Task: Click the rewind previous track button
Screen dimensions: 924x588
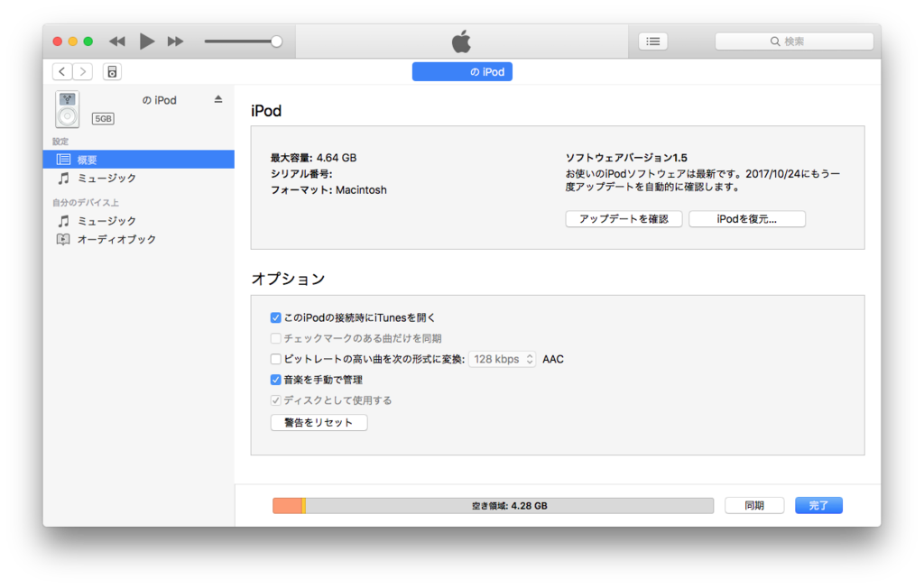Action: (117, 41)
